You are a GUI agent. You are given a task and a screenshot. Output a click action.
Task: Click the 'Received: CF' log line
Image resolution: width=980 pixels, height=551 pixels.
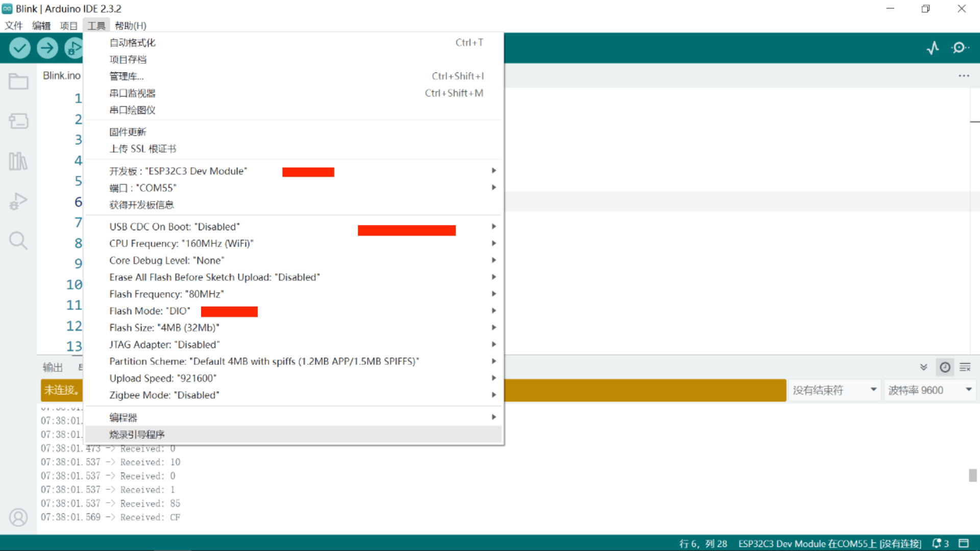tap(111, 517)
